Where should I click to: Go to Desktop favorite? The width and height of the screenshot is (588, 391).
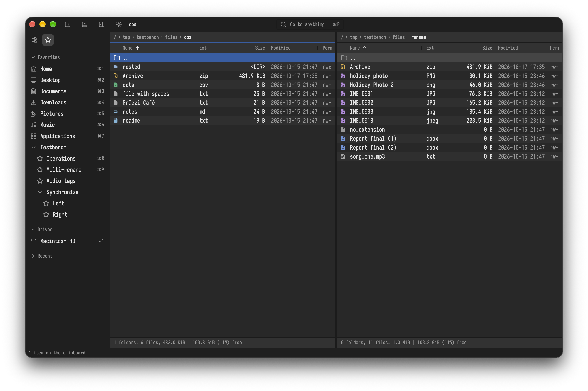click(x=67, y=80)
